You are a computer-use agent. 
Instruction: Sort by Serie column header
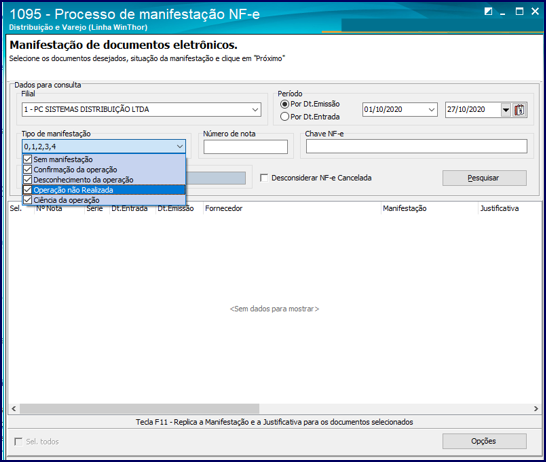click(x=96, y=209)
